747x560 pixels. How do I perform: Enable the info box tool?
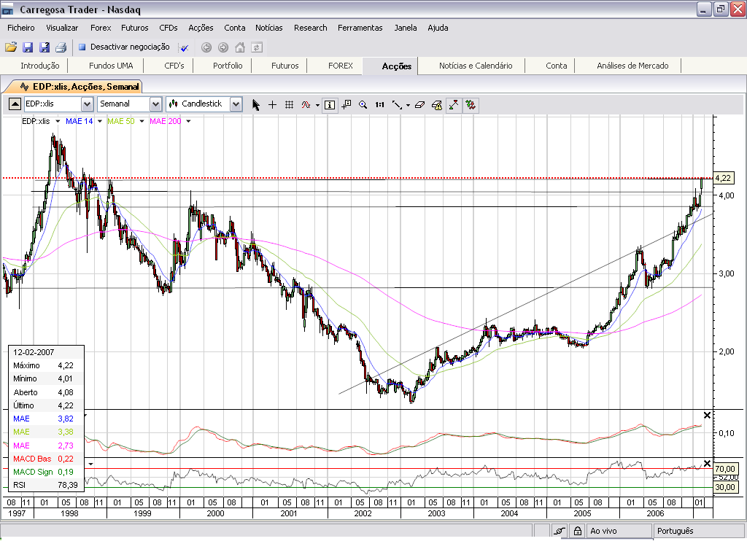click(330, 104)
